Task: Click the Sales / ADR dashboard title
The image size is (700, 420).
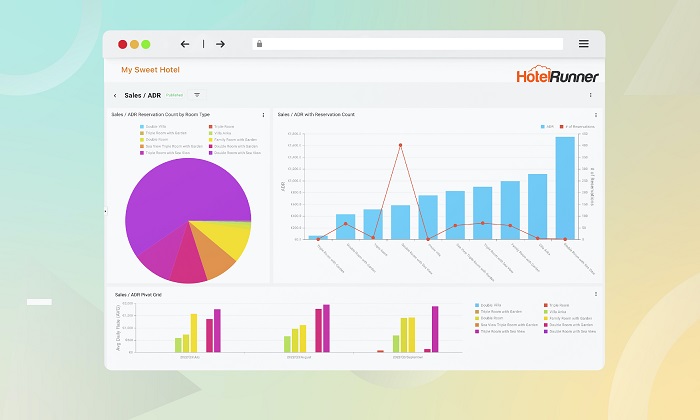Action: point(142,96)
